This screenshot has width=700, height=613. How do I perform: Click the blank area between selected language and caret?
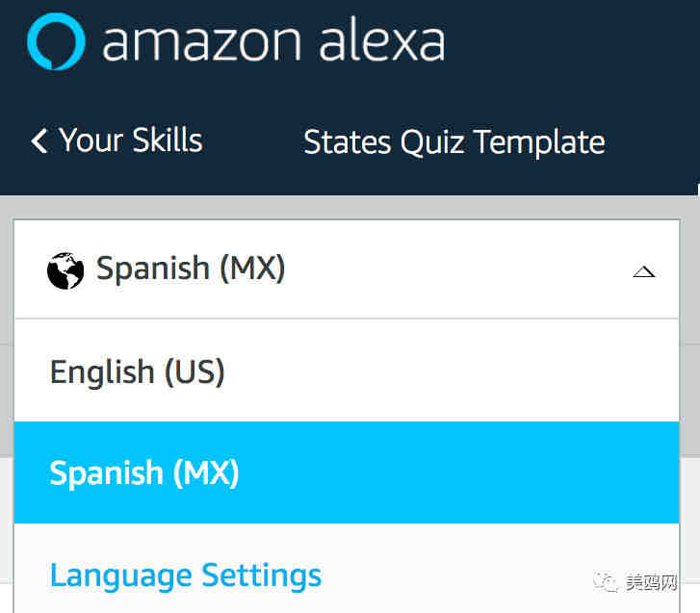(x=457, y=269)
